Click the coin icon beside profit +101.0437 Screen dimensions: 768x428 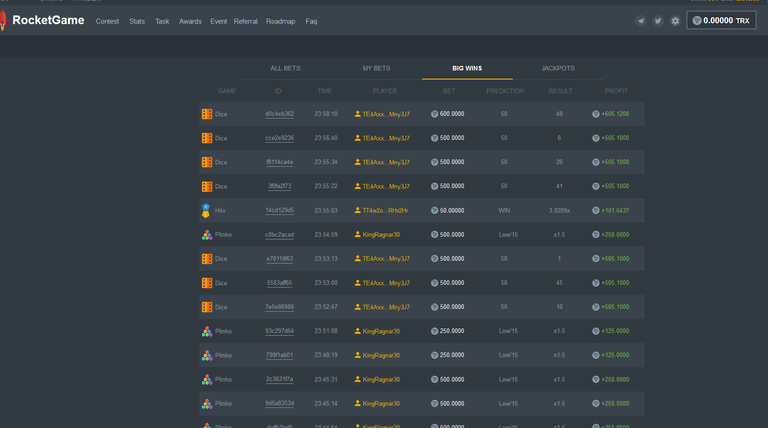click(596, 211)
